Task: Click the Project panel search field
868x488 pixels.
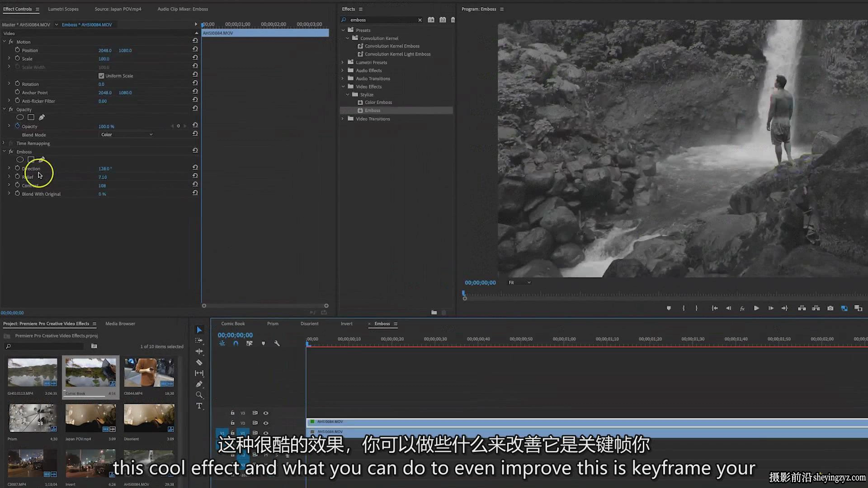Action: pyautogui.click(x=44, y=346)
